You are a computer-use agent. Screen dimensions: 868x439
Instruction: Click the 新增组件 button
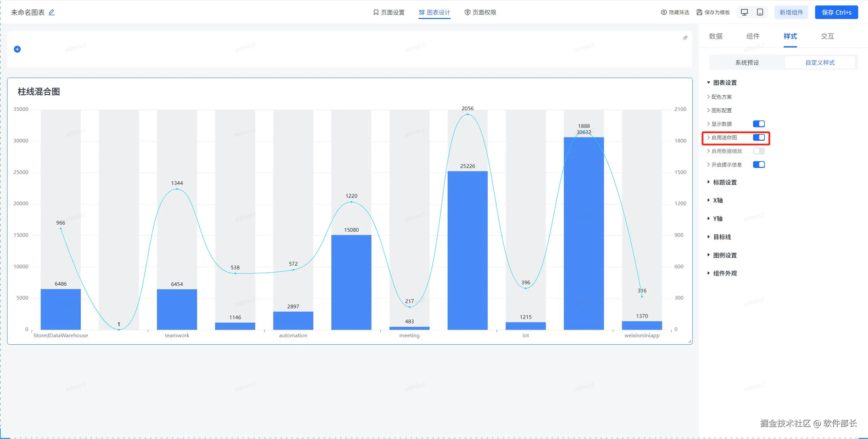791,12
